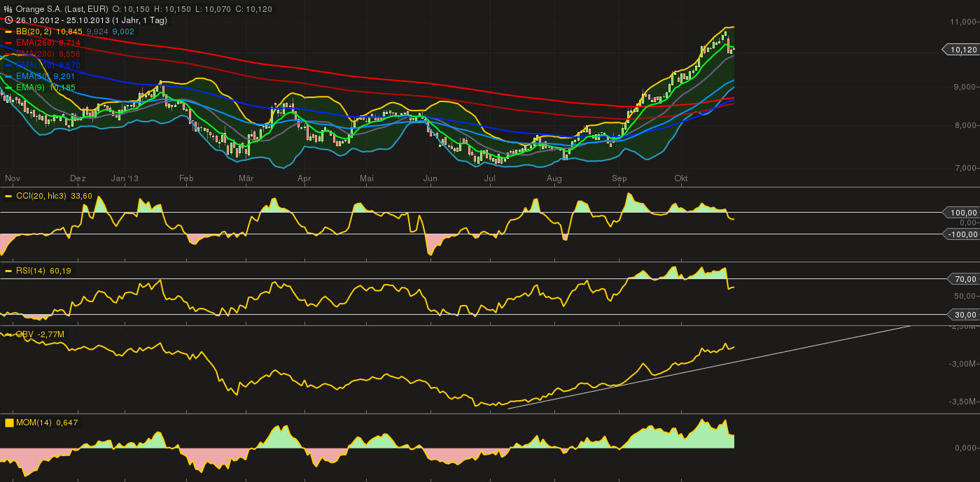The height and width of the screenshot is (482, 980).
Task: Click the 100,00 CCI level marker
Action: 962,212
